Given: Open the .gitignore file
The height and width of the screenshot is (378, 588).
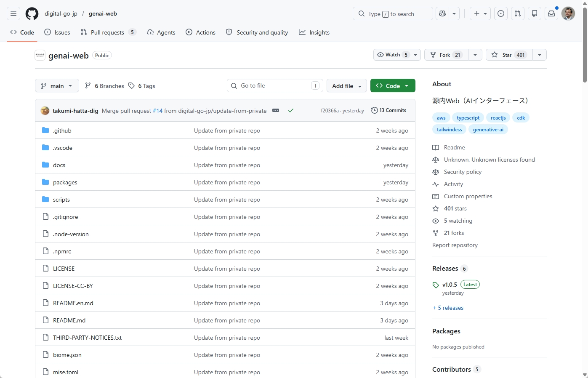Looking at the screenshot, I should [66, 217].
